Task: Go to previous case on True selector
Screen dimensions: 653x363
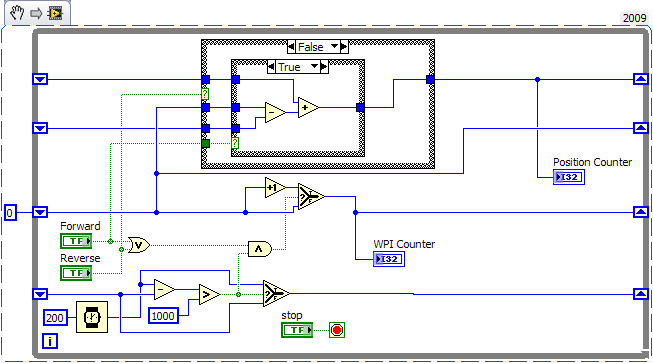Action: pyautogui.click(x=271, y=67)
